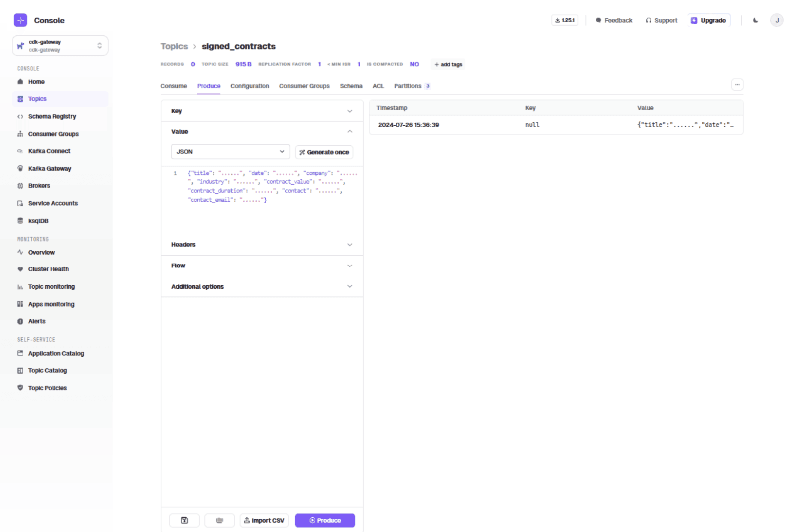792x532 pixels.
Task: Open the JSON format dropdown
Action: pyautogui.click(x=230, y=152)
